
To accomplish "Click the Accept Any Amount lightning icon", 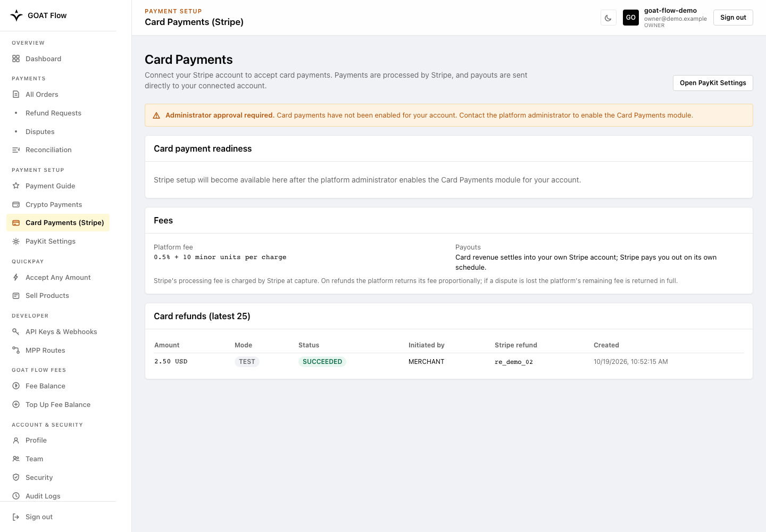I will coord(16,278).
